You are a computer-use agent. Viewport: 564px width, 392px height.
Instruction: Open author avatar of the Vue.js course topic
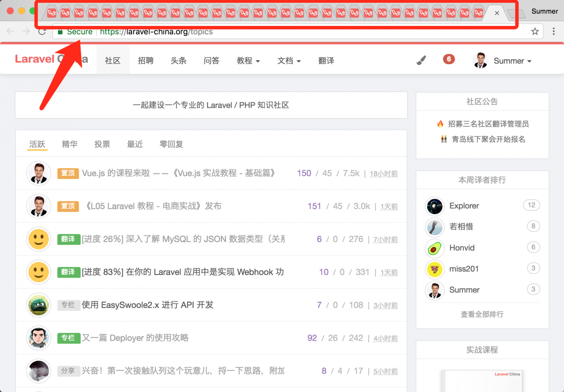(x=39, y=173)
